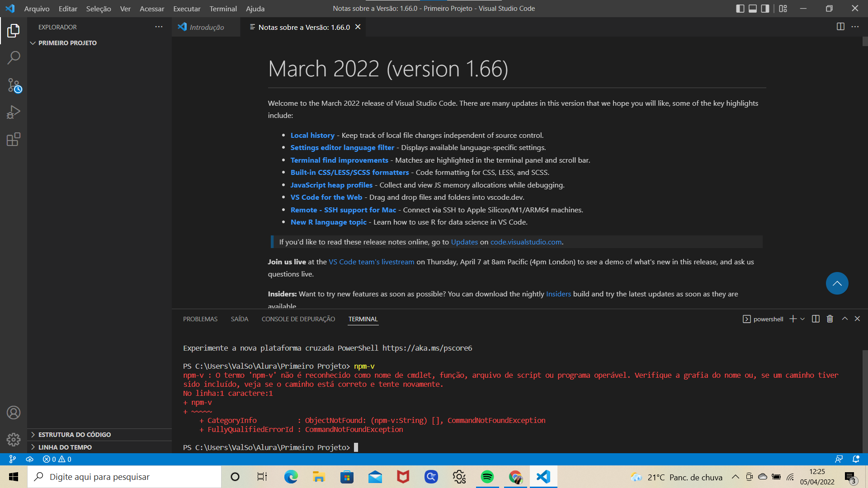The image size is (868, 488).
Task: Click the source control branch status icon
Action: point(13,459)
